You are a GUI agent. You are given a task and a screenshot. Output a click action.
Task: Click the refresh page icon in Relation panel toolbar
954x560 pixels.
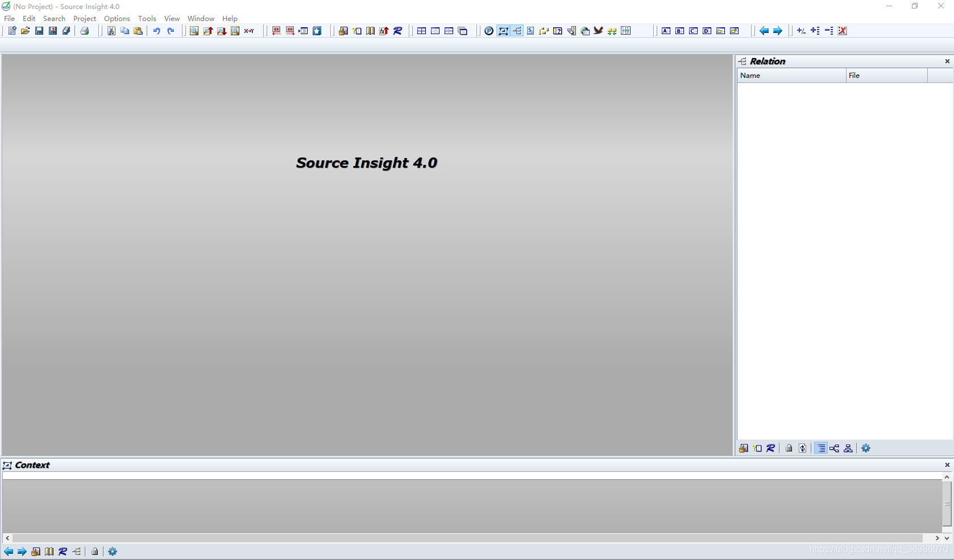click(802, 448)
